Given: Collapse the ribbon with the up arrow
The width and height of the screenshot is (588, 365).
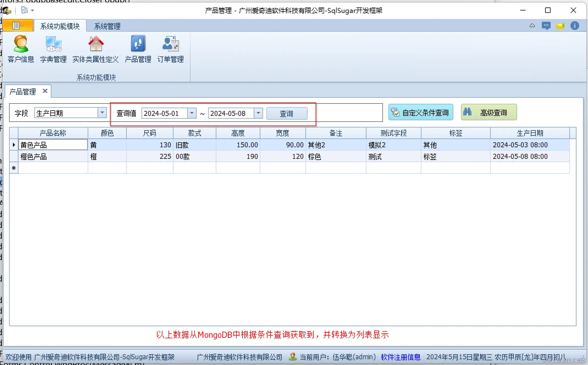Looking at the screenshot, I should click(532, 26).
